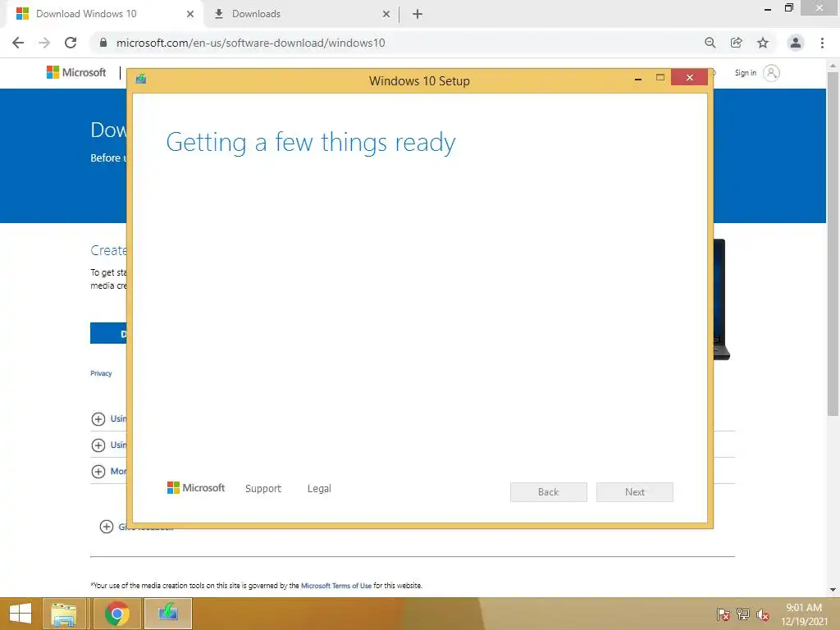
Task: Select the Download Windows 10 tab
Action: [104, 14]
